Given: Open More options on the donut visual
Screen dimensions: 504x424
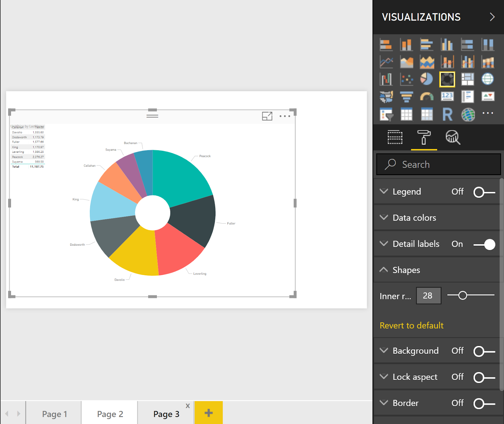Looking at the screenshot, I should pos(284,116).
